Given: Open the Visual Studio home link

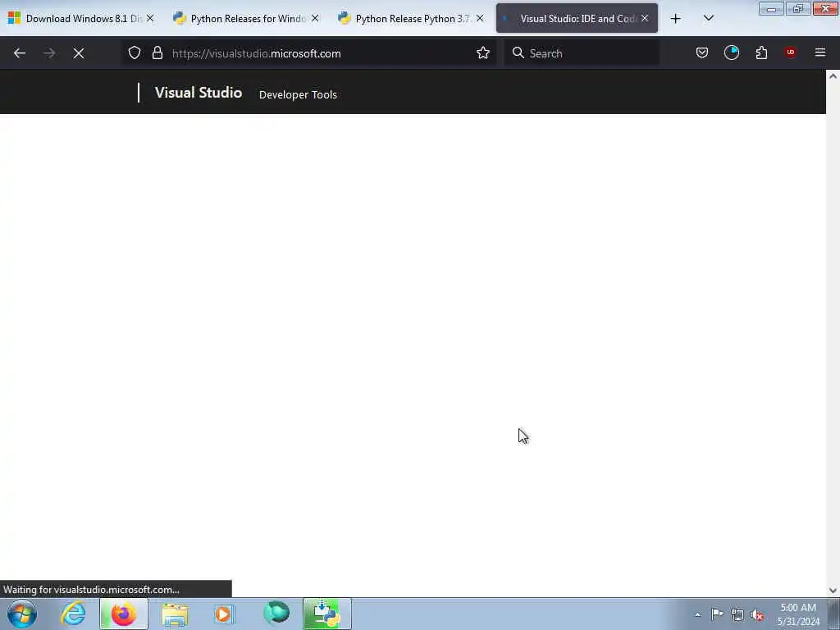Looking at the screenshot, I should pyautogui.click(x=199, y=93).
